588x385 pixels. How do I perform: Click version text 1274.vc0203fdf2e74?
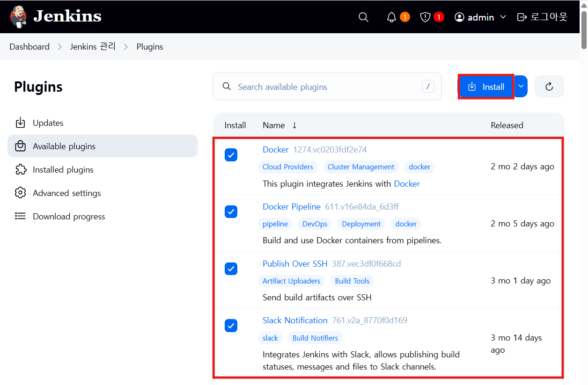pyautogui.click(x=330, y=150)
